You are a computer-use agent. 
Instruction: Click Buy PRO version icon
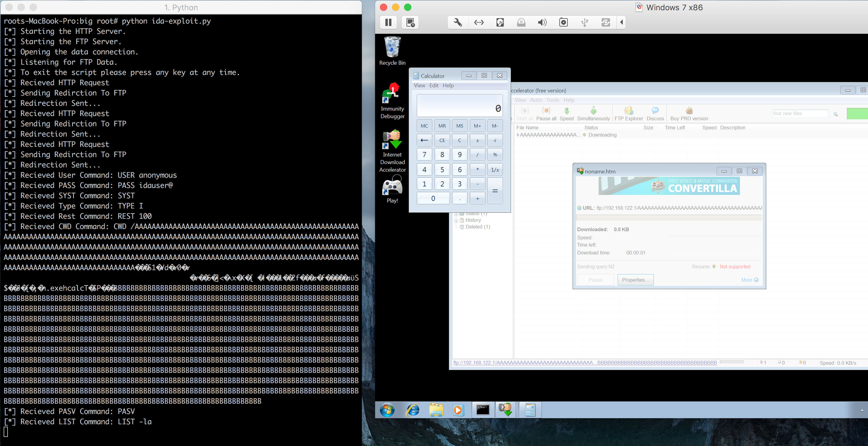689,113
